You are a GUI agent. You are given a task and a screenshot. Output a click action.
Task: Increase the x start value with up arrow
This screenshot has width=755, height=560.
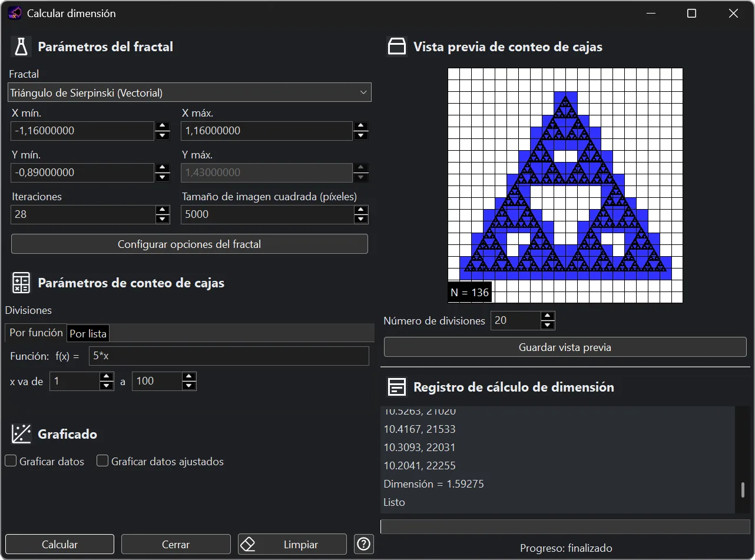pyautogui.click(x=107, y=376)
